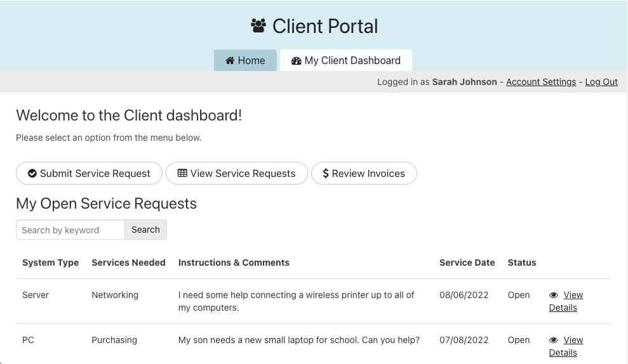Click the house icon on Home tab
The width and height of the screenshot is (628, 364).
pyautogui.click(x=230, y=61)
